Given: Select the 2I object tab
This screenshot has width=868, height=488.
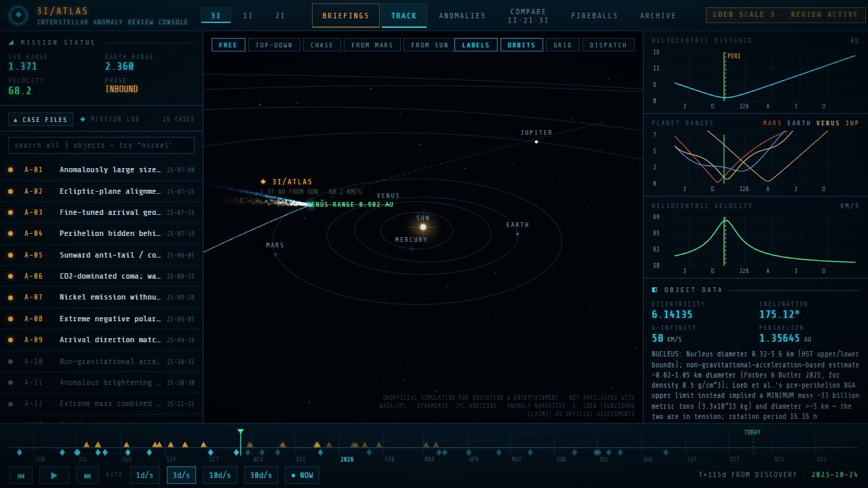Looking at the screenshot, I should [x=280, y=16].
